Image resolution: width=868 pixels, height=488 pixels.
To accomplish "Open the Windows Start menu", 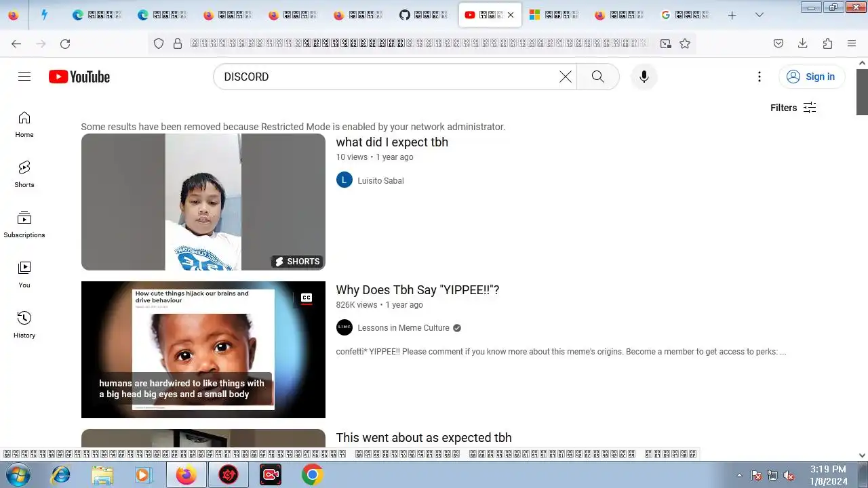I will pyautogui.click(x=18, y=475).
